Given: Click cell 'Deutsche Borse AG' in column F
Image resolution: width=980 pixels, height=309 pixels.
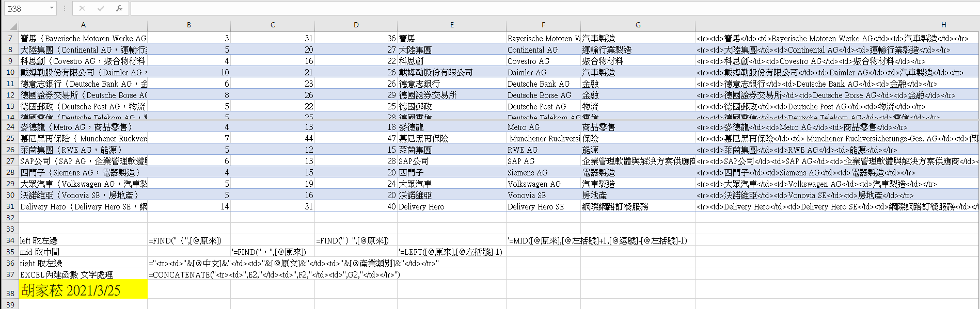Looking at the screenshot, I should coord(543,95).
